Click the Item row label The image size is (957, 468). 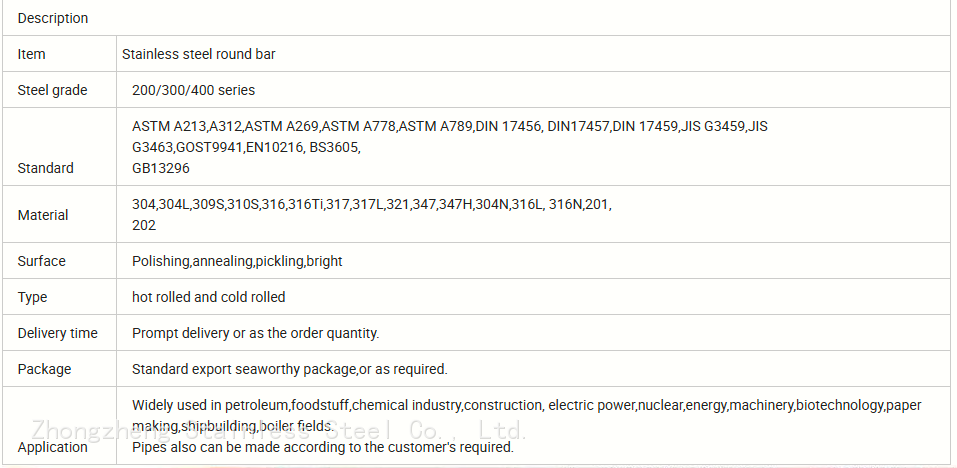(x=32, y=54)
